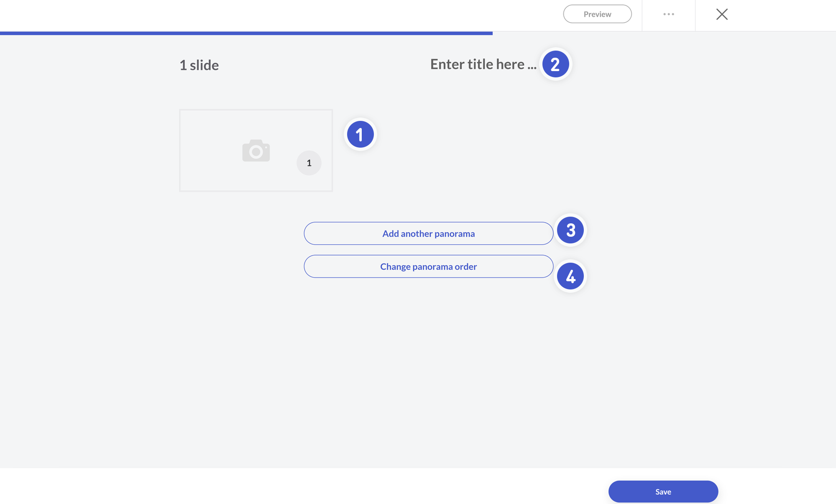Open Change panorama order
Image resolution: width=836 pixels, height=504 pixels.
click(428, 266)
